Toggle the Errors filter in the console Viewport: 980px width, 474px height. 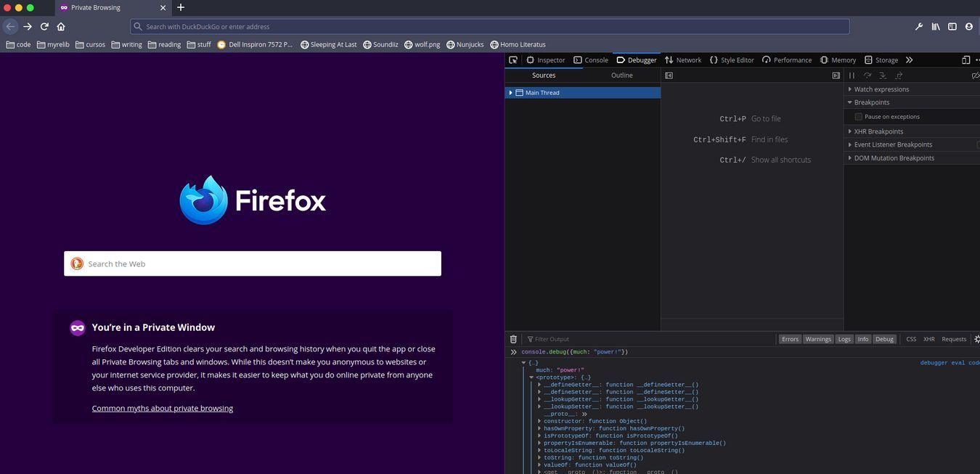tap(791, 338)
